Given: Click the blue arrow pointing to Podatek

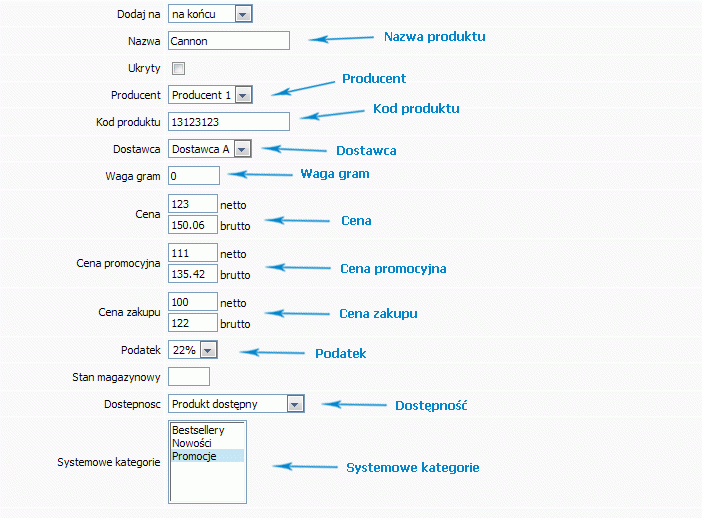Looking at the screenshot, I should point(272,353).
